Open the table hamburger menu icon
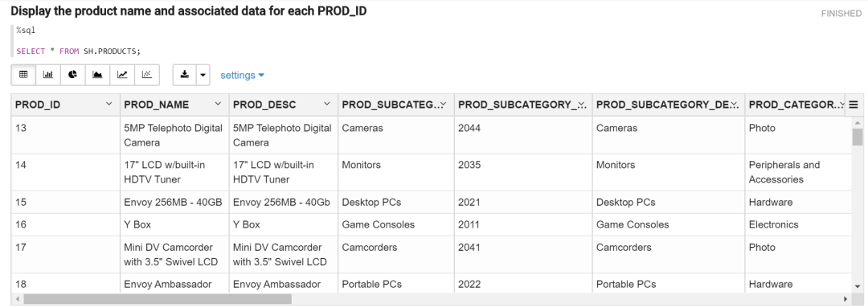Screen dimensions: 868x308 pyautogui.click(x=853, y=105)
